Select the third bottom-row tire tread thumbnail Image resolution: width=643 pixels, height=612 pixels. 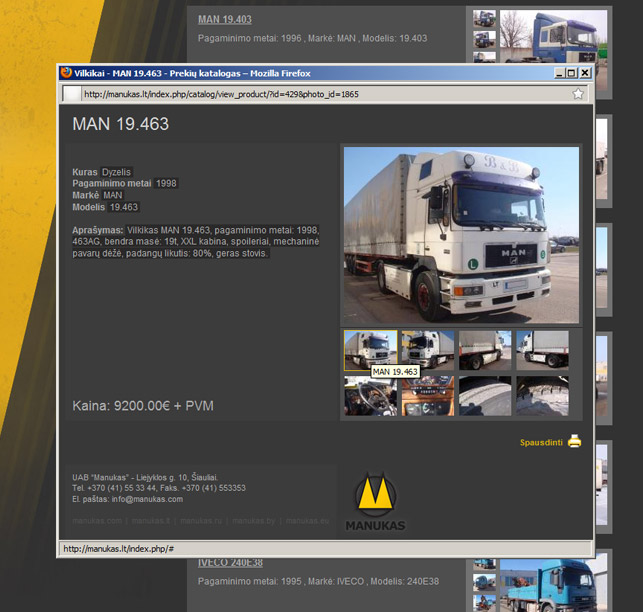pyautogui.click(x=485, y=396)
